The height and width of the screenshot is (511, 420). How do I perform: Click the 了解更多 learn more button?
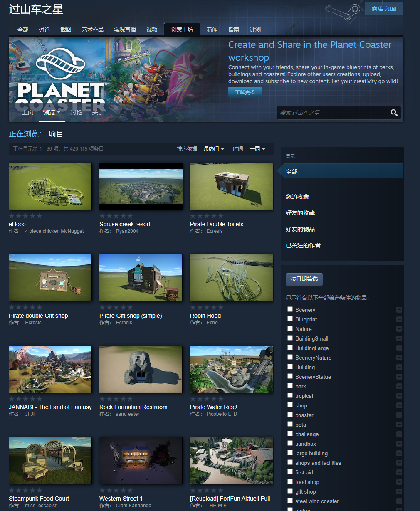click(245, 92)
